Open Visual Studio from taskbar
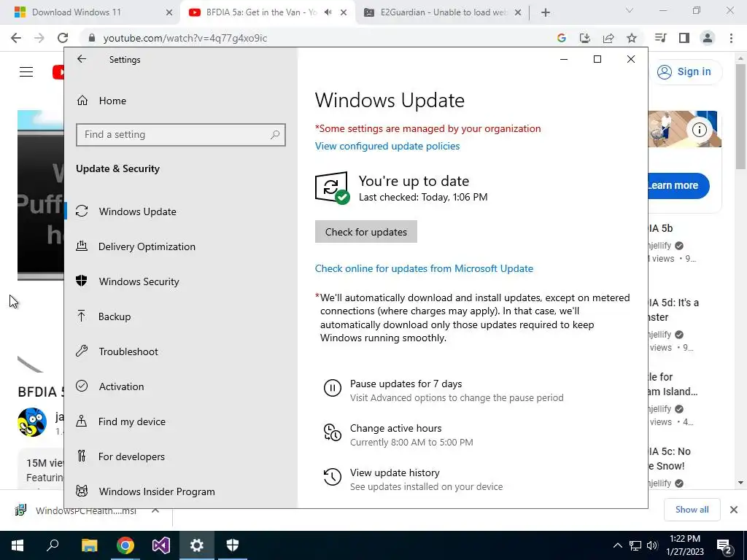Image resolution: width=747 pixels, height=560 pixels. pos(161,545)
